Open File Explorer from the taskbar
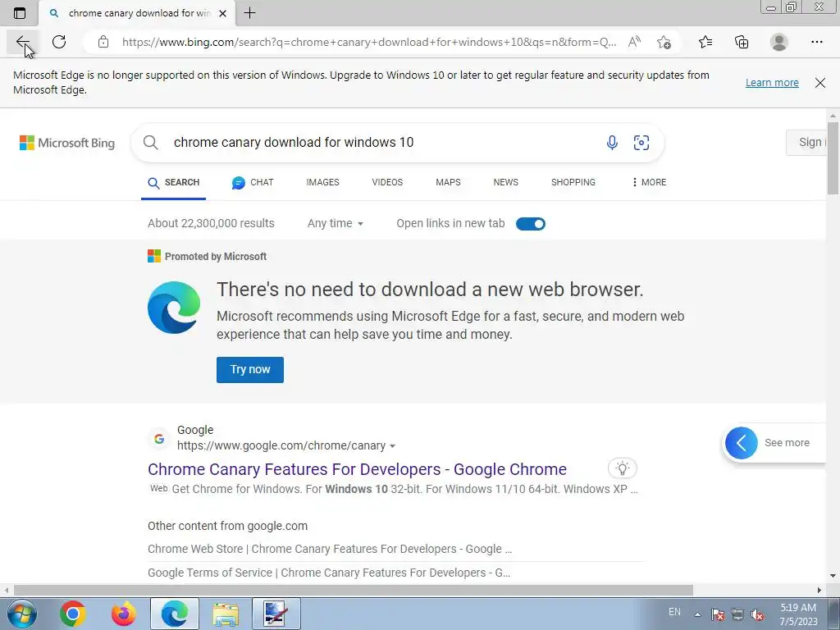The width and height of the screenshot is (840, 630). pyautogui.click(x=226, y=614)
